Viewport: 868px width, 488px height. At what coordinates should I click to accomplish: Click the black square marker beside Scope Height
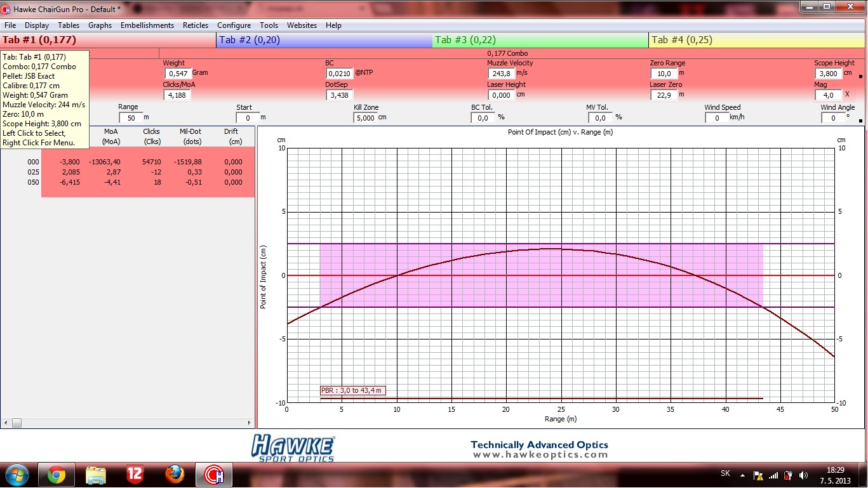click(x=860, y=77)
